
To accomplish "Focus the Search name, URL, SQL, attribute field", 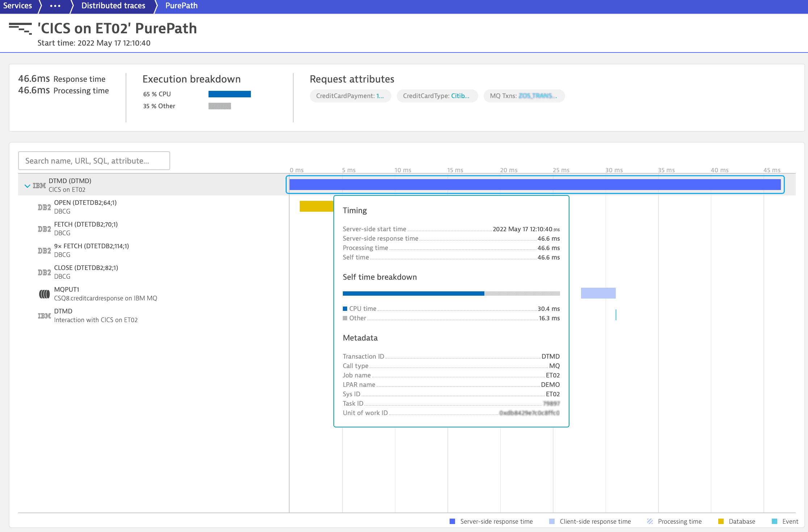I will pos(94,161).
